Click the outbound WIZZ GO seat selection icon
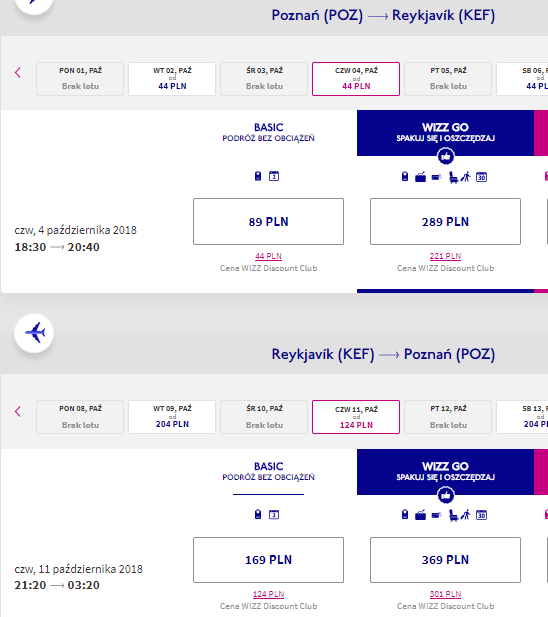The width and height of the screenshot is (548, 617). tap(453, 177)
